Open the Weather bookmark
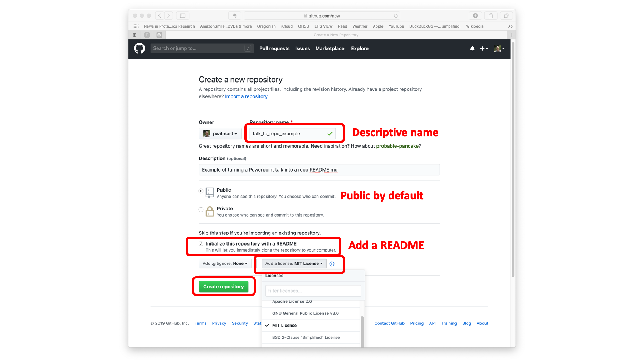 click(x=360, y=26)
